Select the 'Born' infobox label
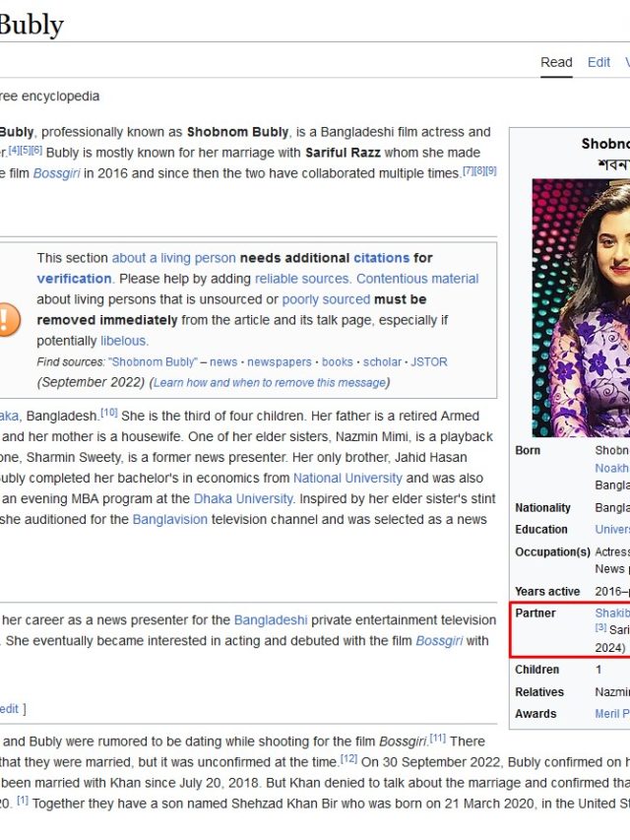630x840 pixels. [528, 450]
